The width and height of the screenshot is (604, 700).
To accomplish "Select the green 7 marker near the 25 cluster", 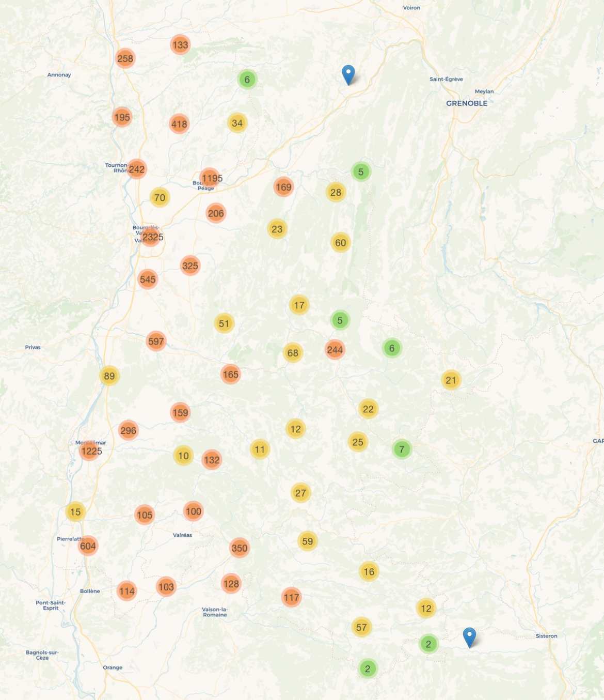I will 401,449.
